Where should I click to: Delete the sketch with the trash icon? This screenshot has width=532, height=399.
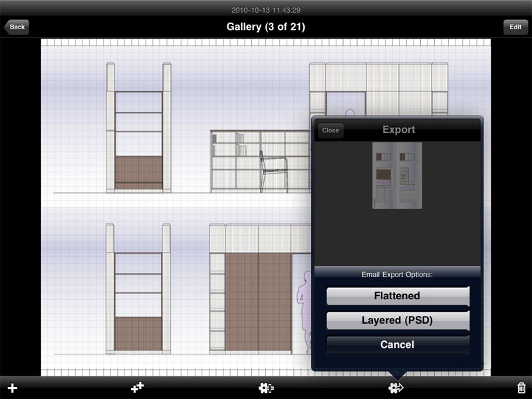point(521,388)
